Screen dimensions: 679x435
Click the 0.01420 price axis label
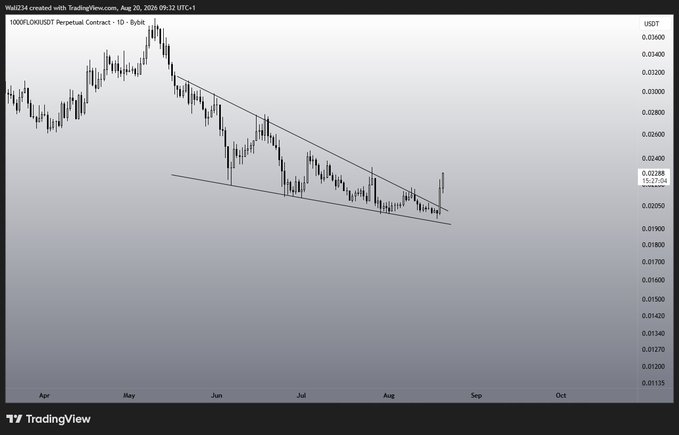[x=653, y=316]
